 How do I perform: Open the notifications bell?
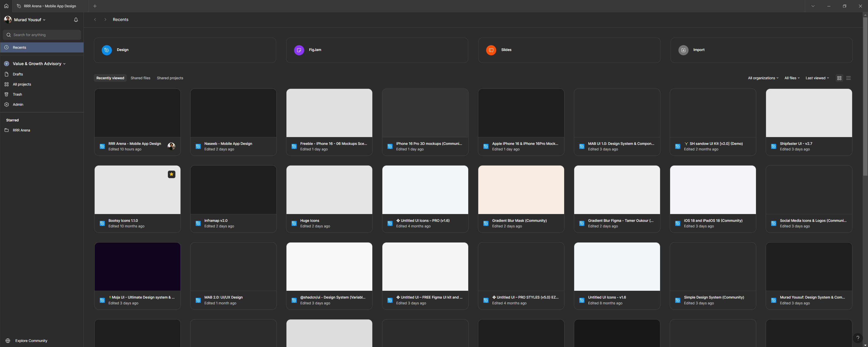click(76, 20)
